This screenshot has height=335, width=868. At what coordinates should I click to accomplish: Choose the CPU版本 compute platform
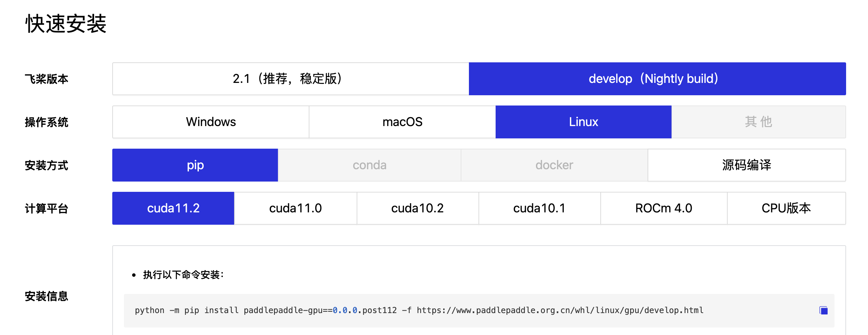(786, 208)
